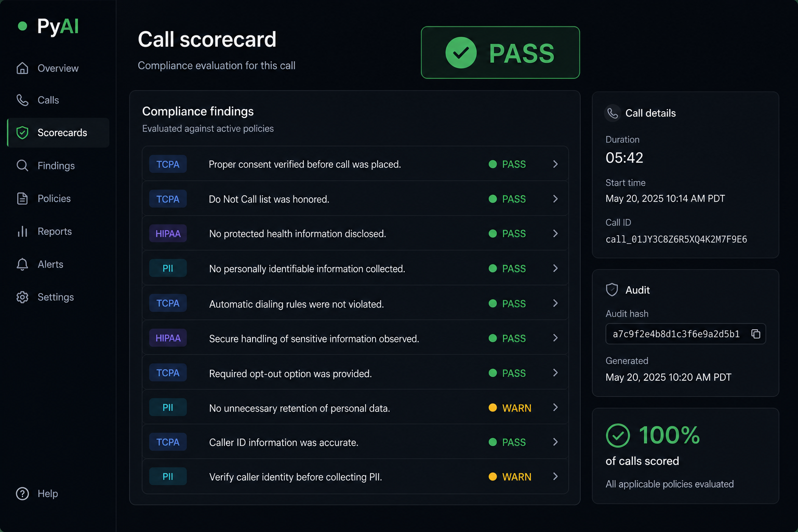798x532 pixels.
Task: Click start time 'May 20, 2025 10:14 AM PDT'
Action: (x=665, y=198)
